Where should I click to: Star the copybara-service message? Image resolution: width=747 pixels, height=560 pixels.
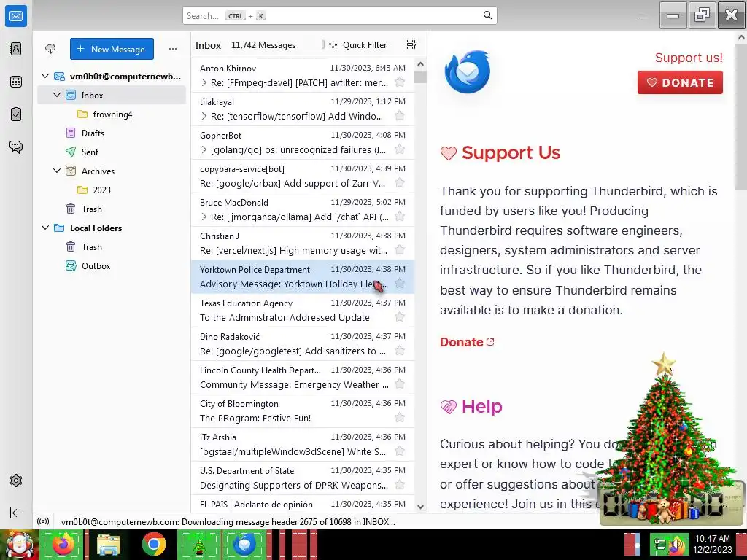(400, 183)
